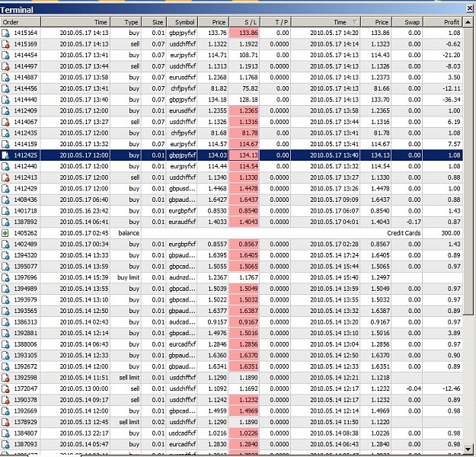Click the icon of order 1386313

point(5,322)
